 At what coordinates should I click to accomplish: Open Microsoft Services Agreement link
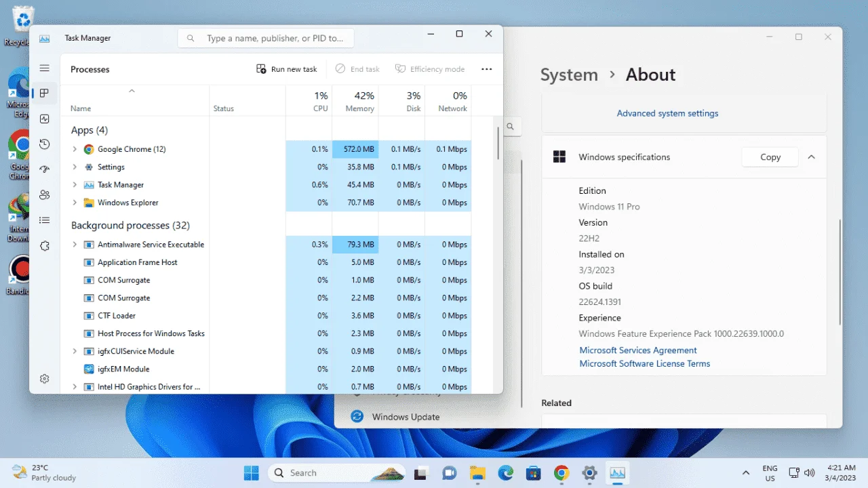coord(638,350)
